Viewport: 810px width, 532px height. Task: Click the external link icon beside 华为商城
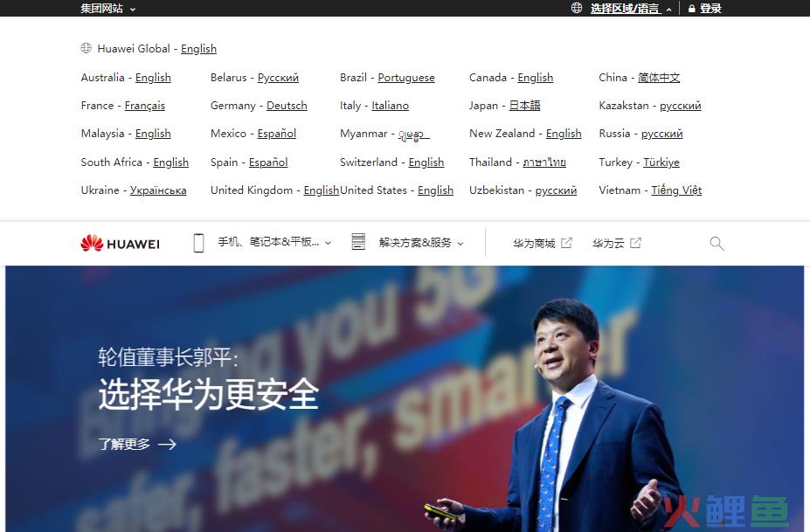pos(567,243)
